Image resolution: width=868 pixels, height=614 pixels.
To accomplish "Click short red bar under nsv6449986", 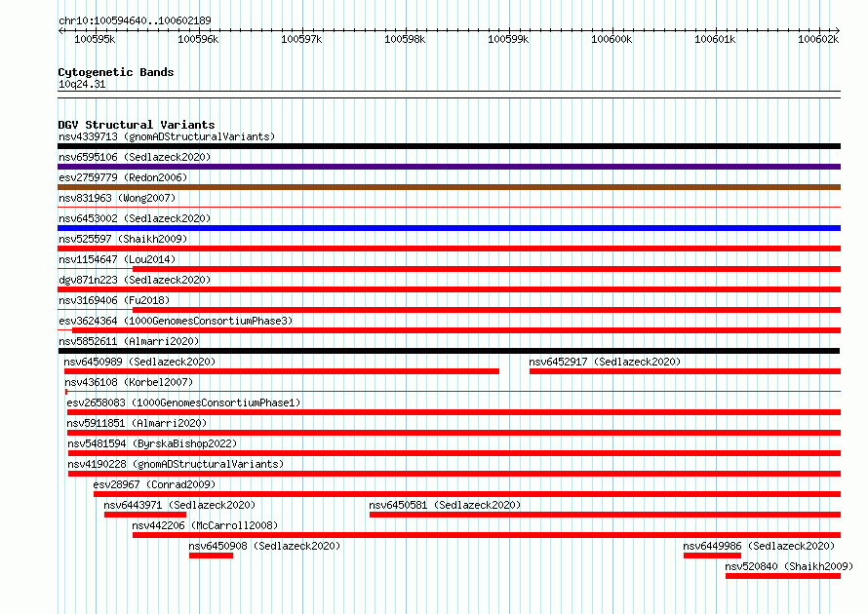I will tap(712, 556).
